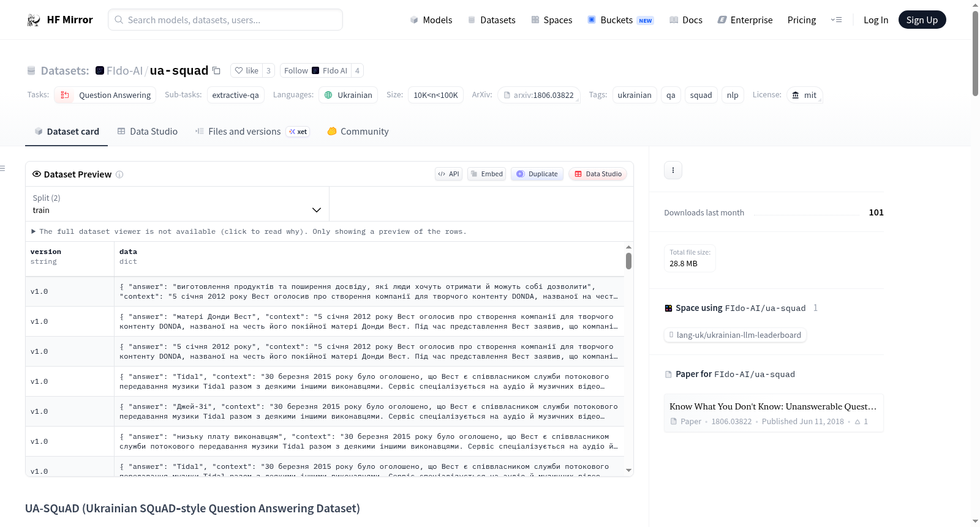Viewport: 980px width, 527px height.
Task: Click the qa tag
Action: click(671, 95)
